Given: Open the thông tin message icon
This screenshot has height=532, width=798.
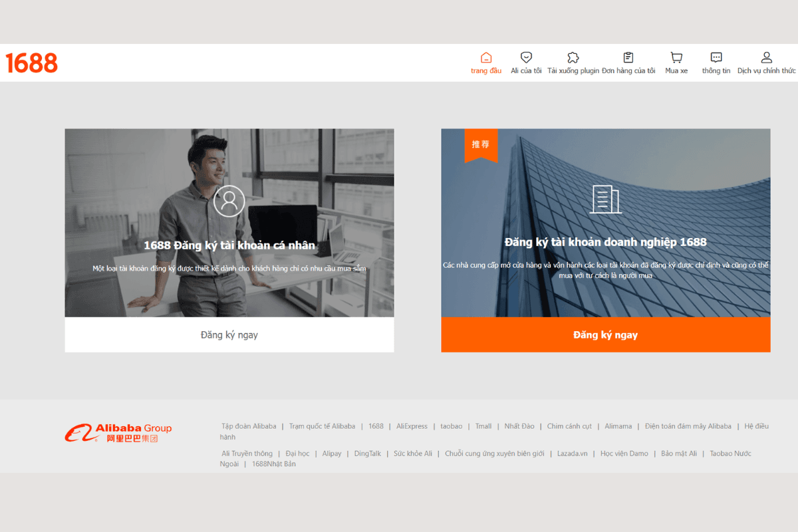Looking at the screenshot, I should (716, 58).
